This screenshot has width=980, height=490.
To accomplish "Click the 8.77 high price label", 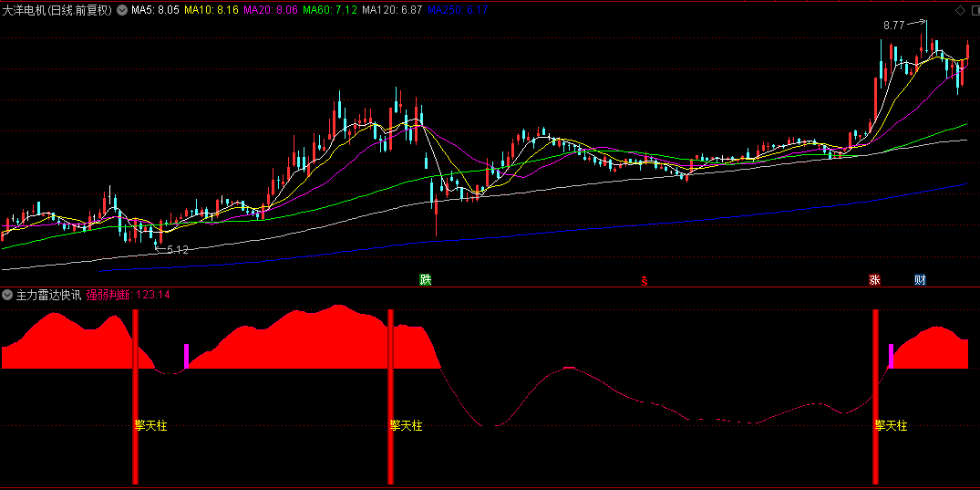I will click(893, 26).
